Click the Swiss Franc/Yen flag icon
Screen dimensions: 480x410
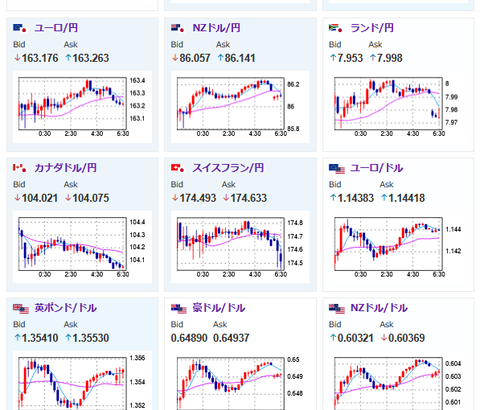click(178, 168)
